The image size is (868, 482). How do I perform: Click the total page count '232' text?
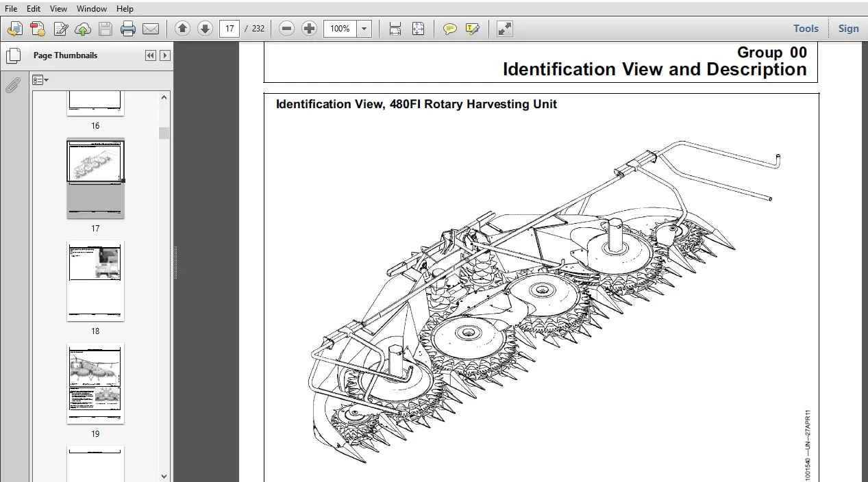point(258,29)
